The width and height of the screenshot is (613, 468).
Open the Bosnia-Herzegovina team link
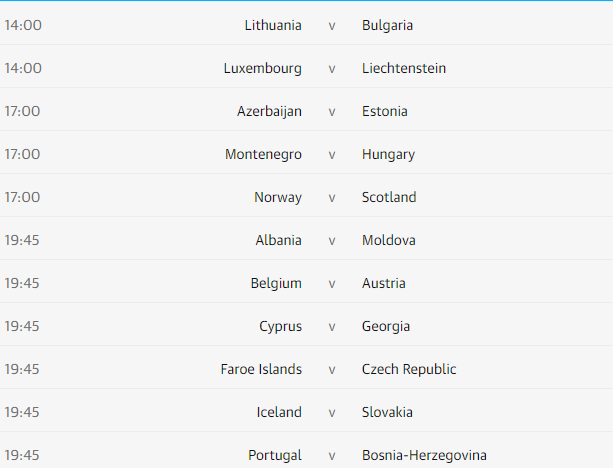click(x=424, y=455)
